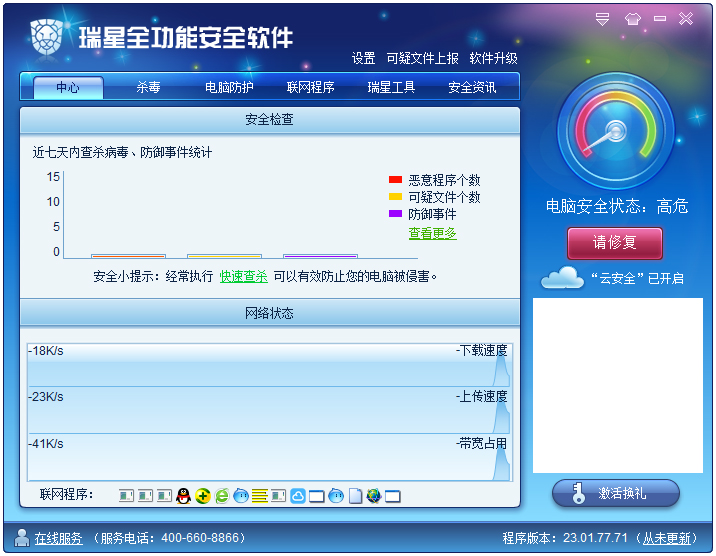Click the gray exe icon right after the yellow striped icon
The width and height of the screenshot is (716, 556).
[279, 496]
